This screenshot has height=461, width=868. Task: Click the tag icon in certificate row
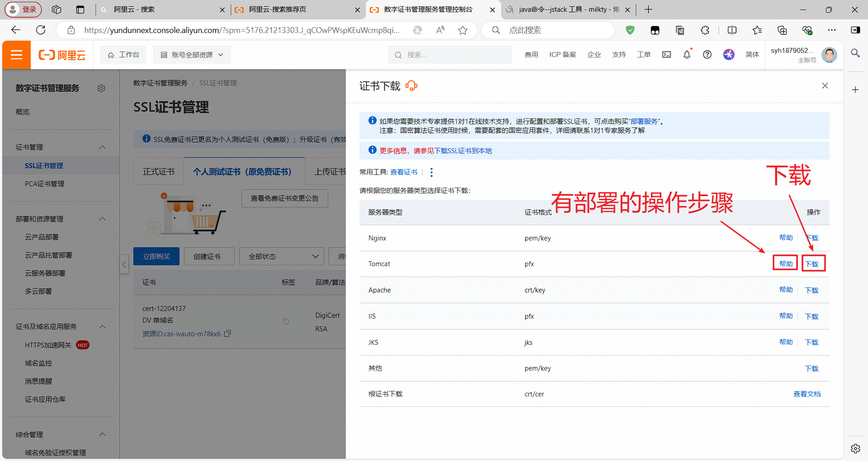click(286, 321)
